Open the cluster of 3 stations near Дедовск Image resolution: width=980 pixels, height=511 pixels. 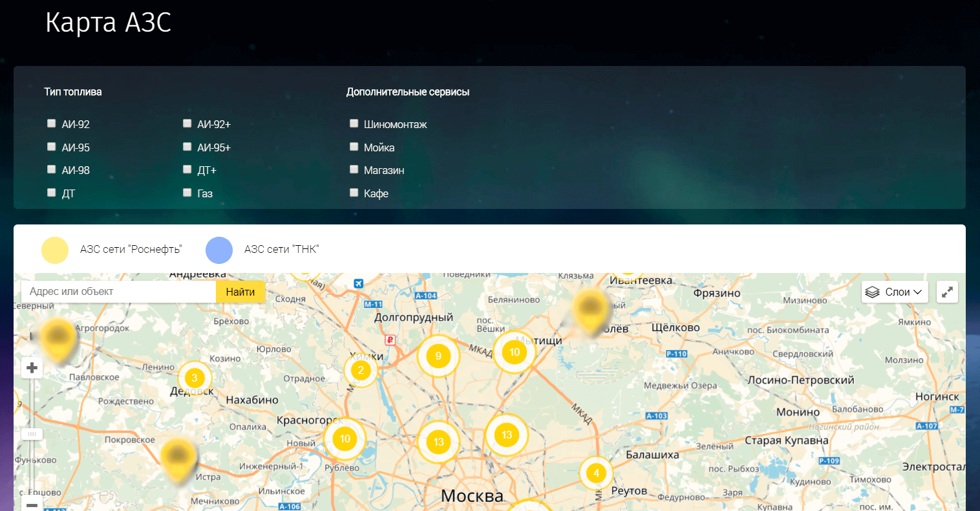[195, 378]
